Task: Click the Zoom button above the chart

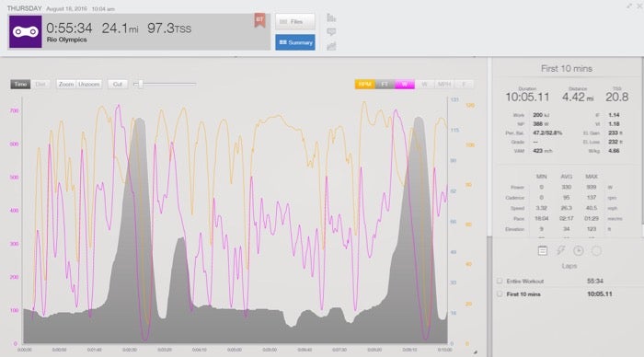Action: [65, 85]
